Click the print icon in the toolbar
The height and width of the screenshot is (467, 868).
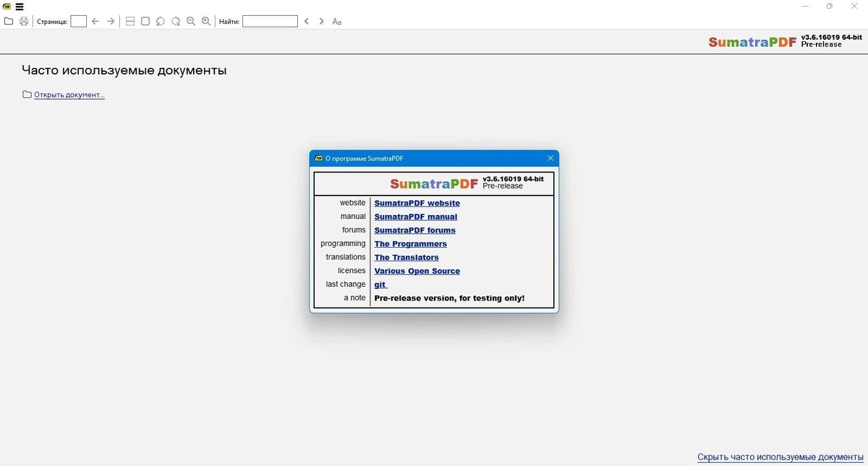(24, 21)
